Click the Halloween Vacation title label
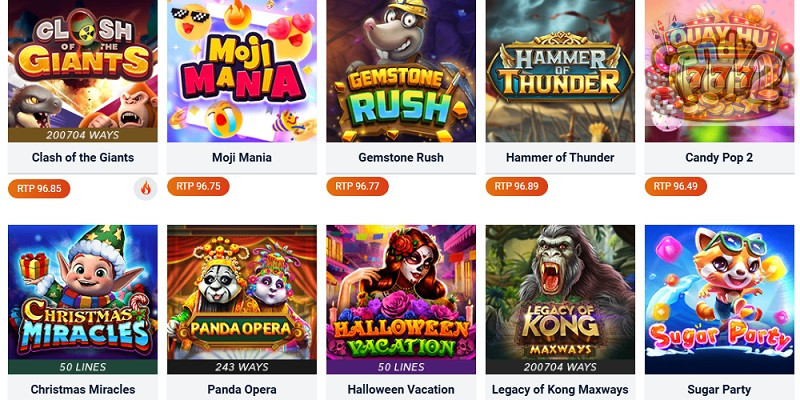The image size is (800, 400). point(401,390)
